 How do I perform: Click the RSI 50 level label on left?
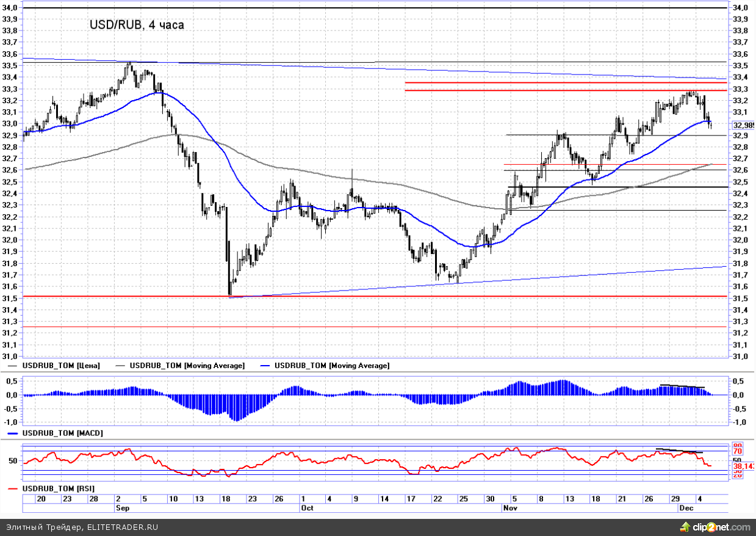[12, 460]
